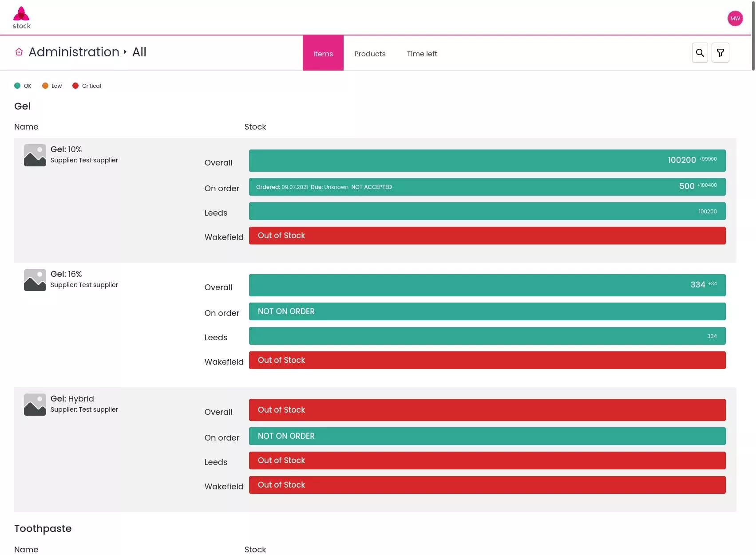Open the search magnifier icon

[x=700, y=53]
